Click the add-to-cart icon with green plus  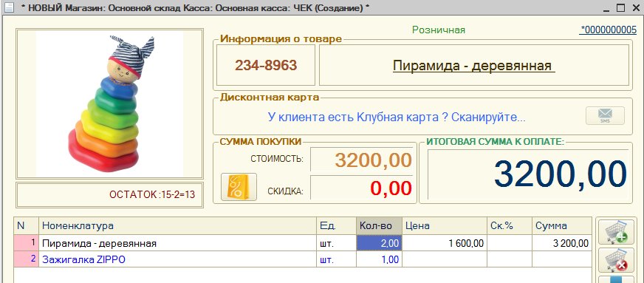pyautogui.click(x=616, y=232)
